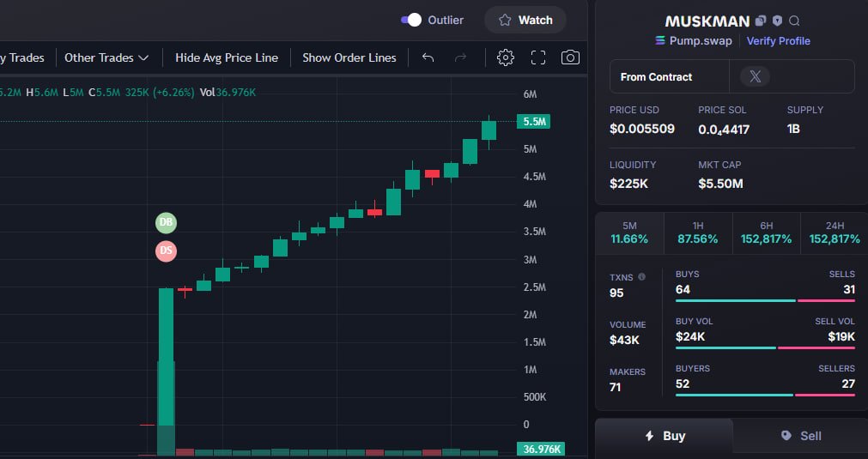Image resolution: width=868 pixels, height=459 pixels.
Task: Redo chart action arrow
Action: coord(460,57)
